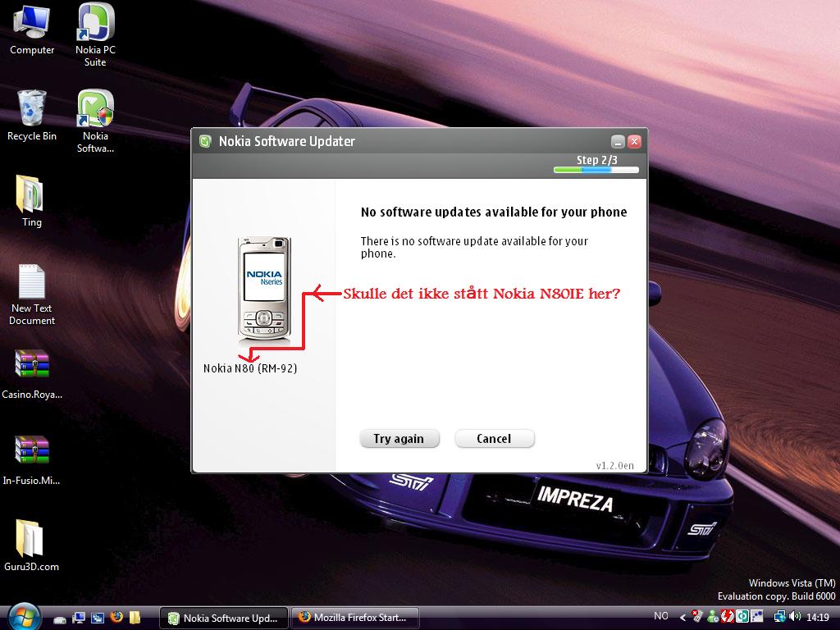Click the network connection tray icon
This screenshot has height=630, width=840.
pos(779,617)
